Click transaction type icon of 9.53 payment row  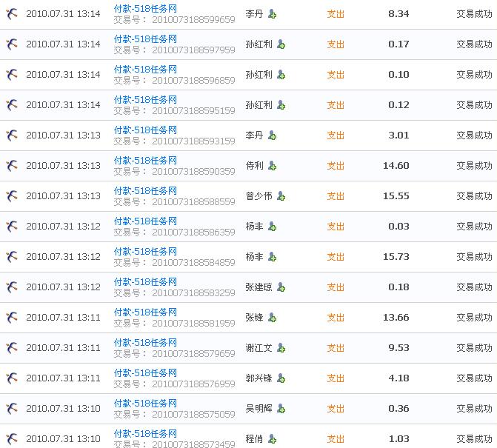pos(12,348)
